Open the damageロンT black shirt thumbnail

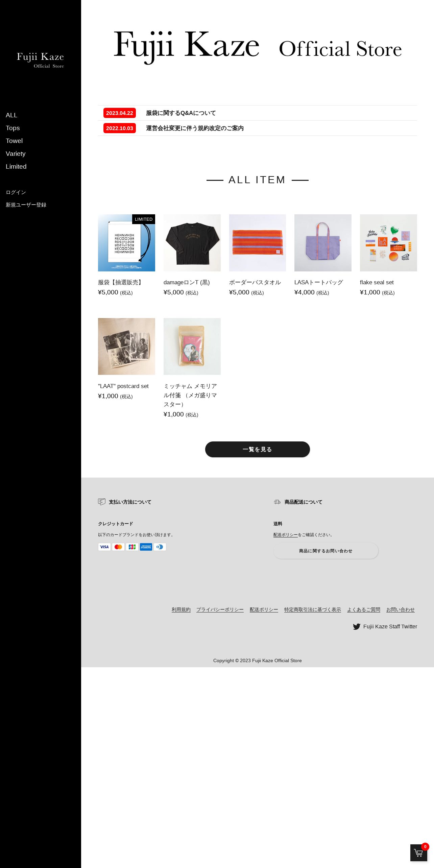click(x=192, y=243)
